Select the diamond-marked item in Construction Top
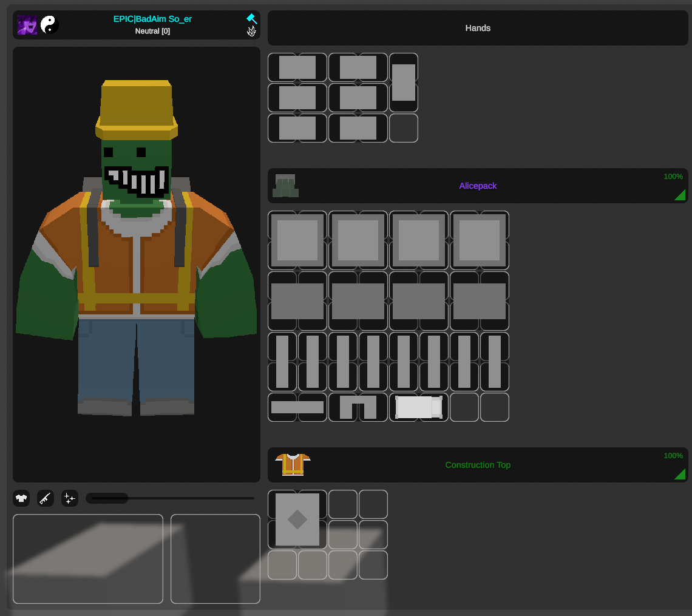The height and width of the screenshot is (616, 692). (297, 520)
